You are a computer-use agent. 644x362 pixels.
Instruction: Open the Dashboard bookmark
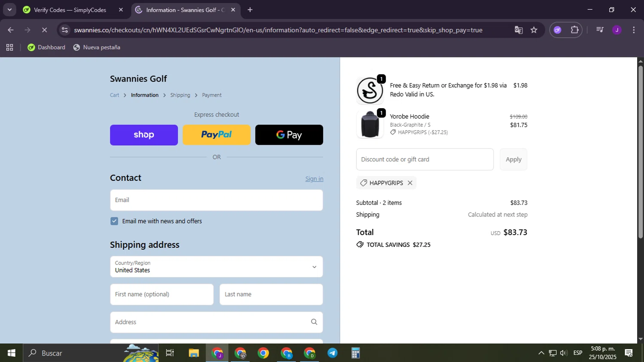(46, 47)
